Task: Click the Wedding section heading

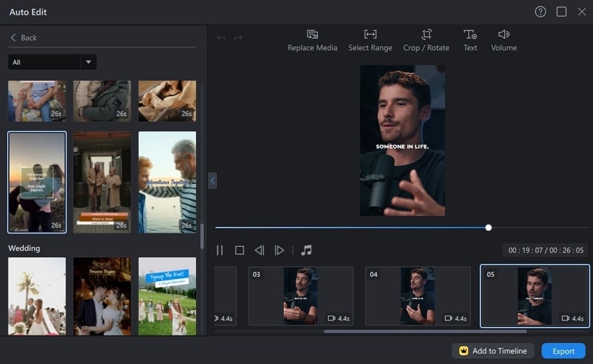Action: point(24,248)
